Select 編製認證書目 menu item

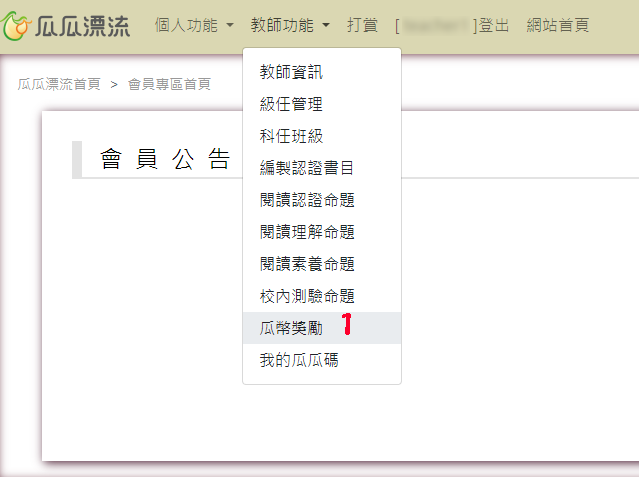[x=322, y=168]
